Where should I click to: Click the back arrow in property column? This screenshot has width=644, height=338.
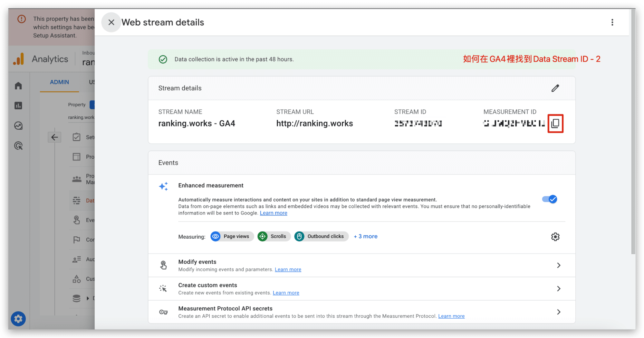(x=54, y=137)
